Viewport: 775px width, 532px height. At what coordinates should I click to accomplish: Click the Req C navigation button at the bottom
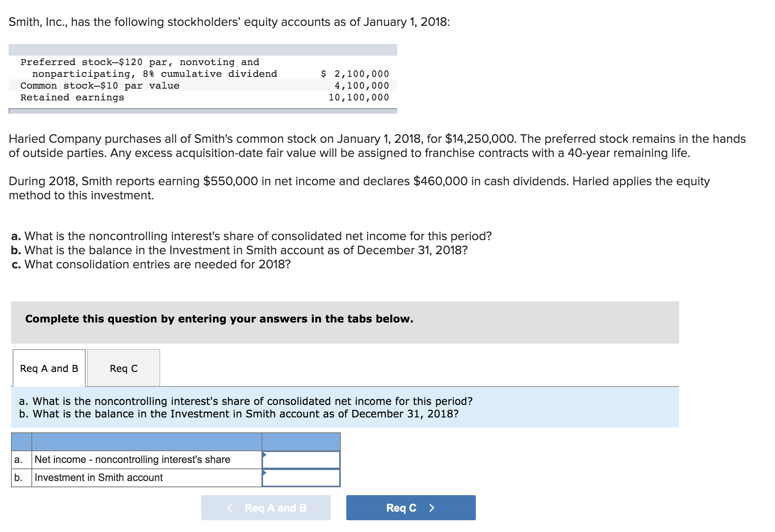pos(410,507)
